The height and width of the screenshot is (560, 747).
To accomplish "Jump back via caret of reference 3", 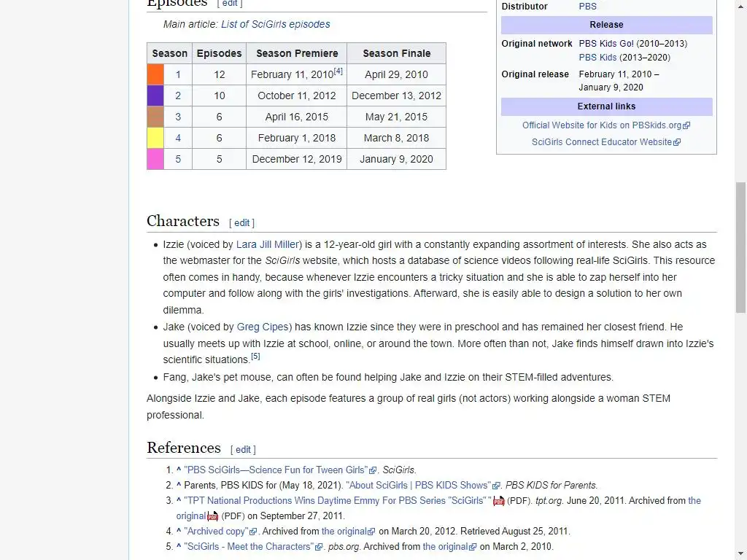I will tap(179, 500).
